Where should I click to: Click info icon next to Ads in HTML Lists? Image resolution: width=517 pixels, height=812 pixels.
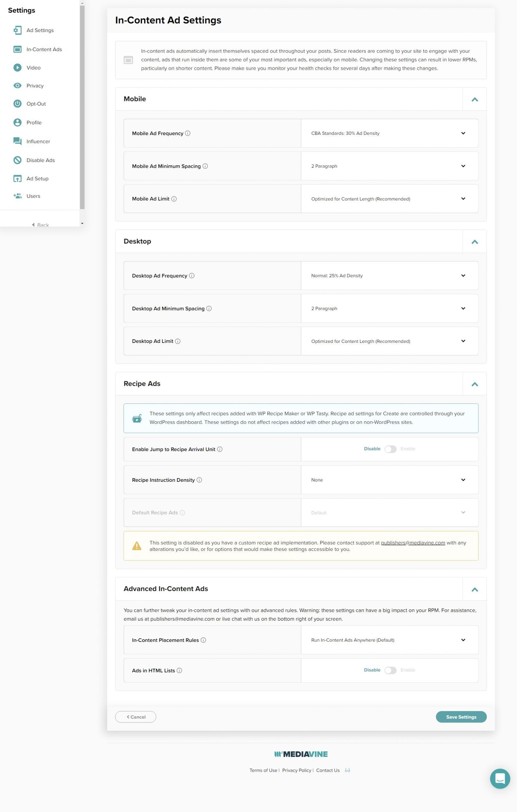(x=179, y=670)
